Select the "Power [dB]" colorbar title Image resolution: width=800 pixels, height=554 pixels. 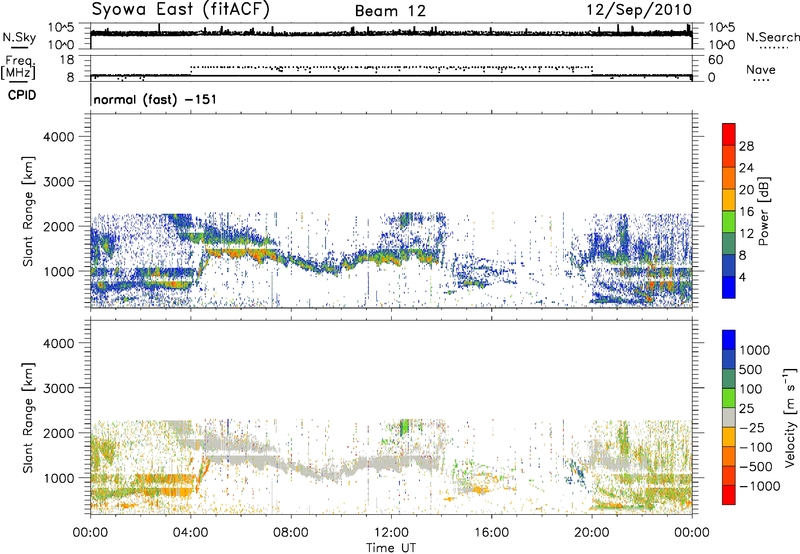(x=764, y=211)
